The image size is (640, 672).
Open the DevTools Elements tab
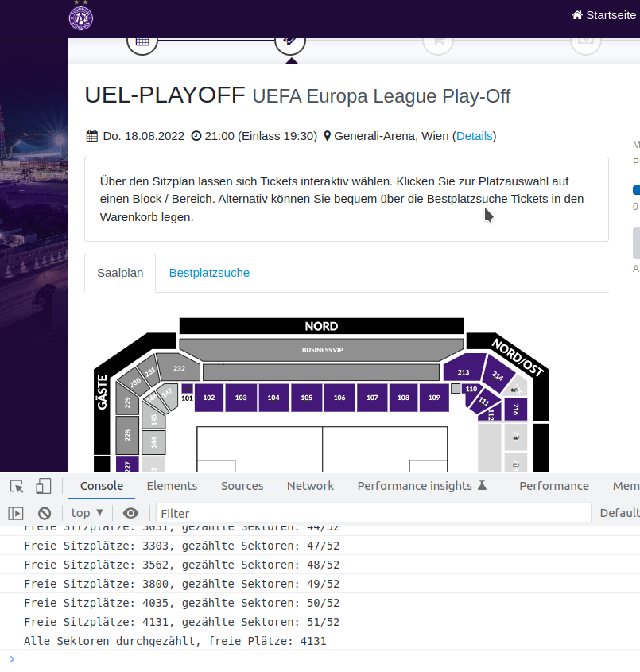(172, 486)
